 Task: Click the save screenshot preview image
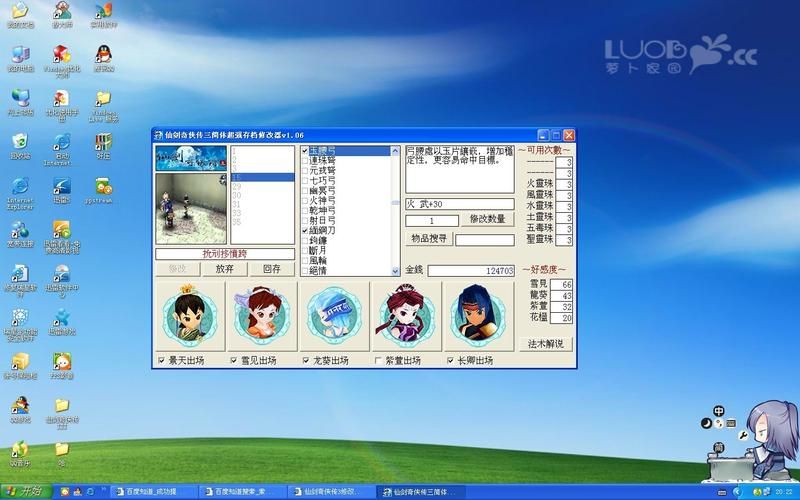click(x=191, y=208)
